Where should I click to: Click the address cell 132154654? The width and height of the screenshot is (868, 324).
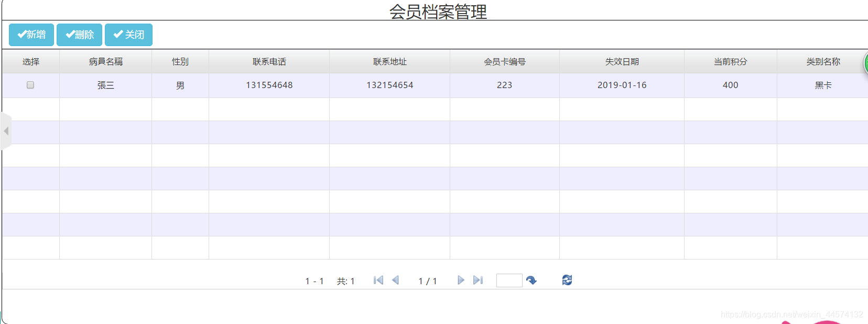[x=390, y=85]
